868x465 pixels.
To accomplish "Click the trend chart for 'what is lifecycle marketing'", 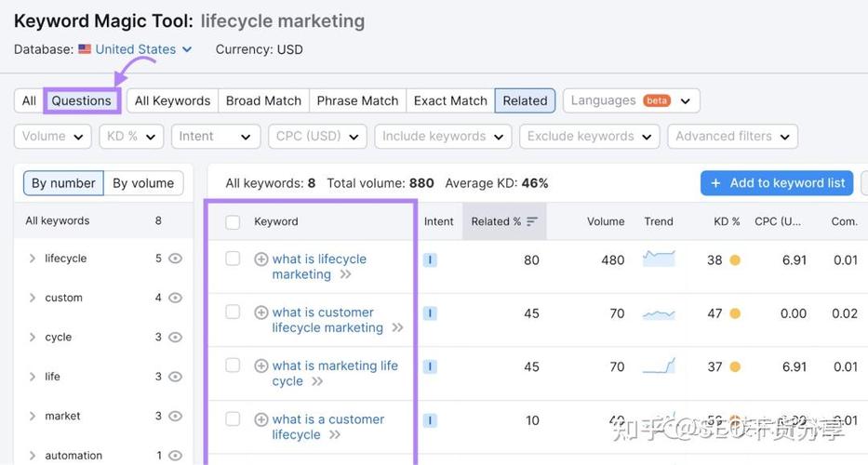I will [659, 259].
